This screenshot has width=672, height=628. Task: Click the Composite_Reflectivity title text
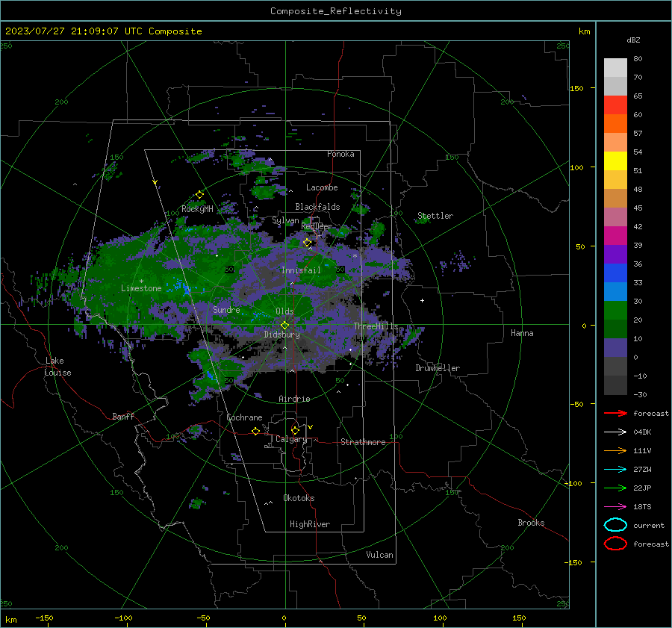coord(336,11)
